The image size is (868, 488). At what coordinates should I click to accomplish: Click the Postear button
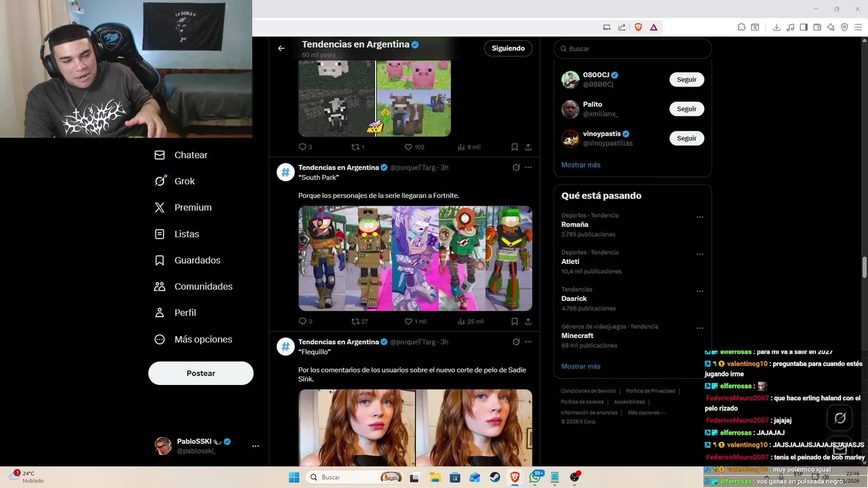[201, 373]
